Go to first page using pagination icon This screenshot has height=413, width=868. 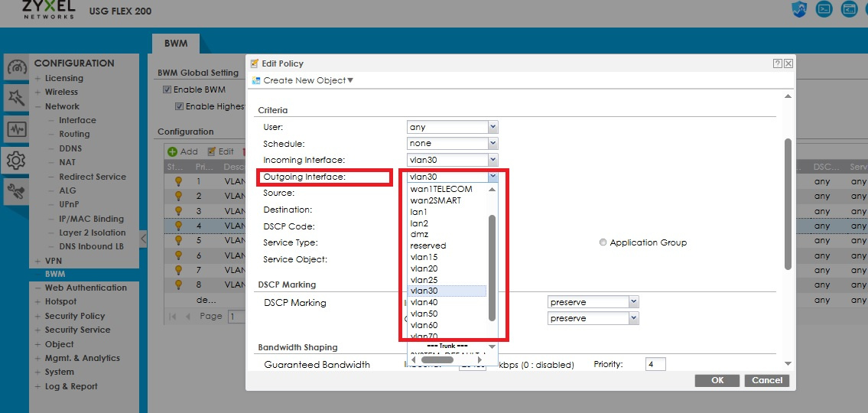pos(173,317)
